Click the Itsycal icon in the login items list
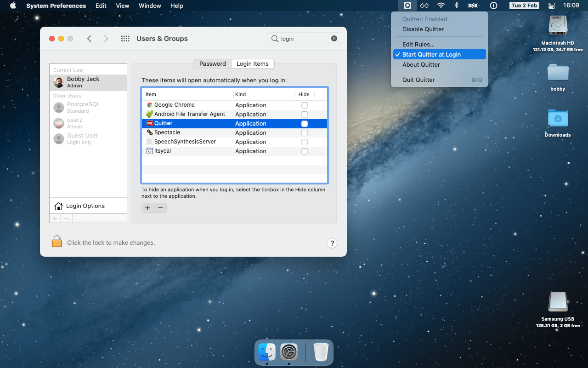This screenshot has width=588, height=368. tap(150, 151)
